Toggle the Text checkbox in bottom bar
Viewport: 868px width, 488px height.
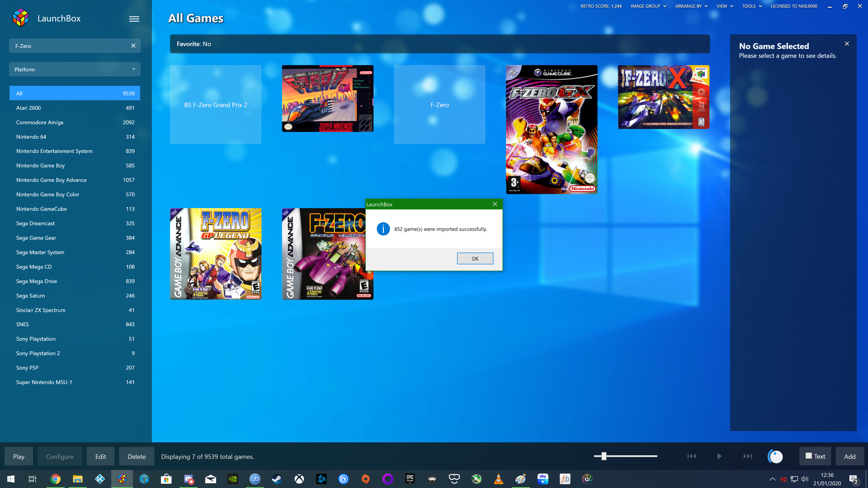[809, 456]
